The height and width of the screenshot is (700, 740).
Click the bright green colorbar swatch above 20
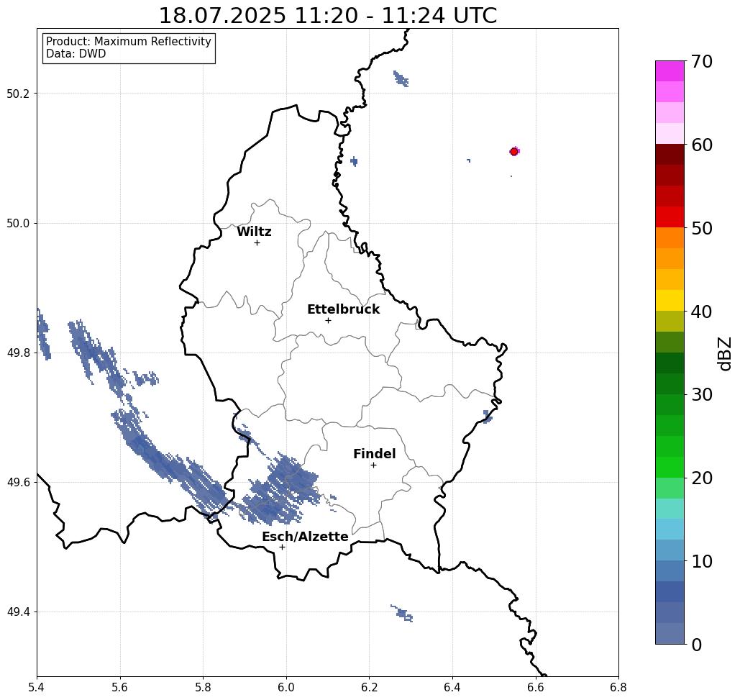point(670,467)
